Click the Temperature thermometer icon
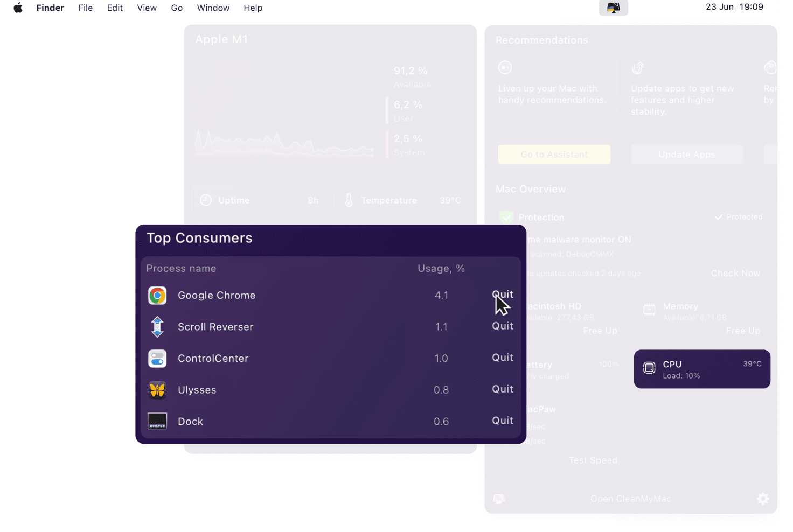The image size is (793, 532). pyautogui.click(x=349, y=200)
